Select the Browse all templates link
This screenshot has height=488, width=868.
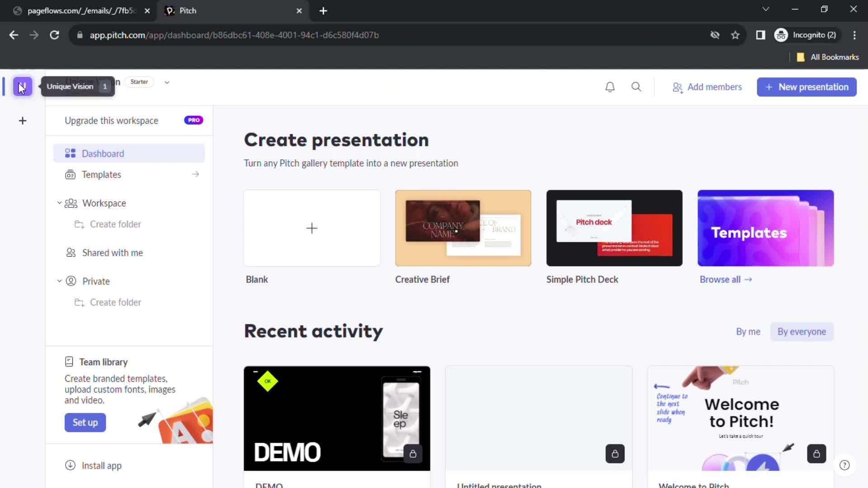pos(726,279)
